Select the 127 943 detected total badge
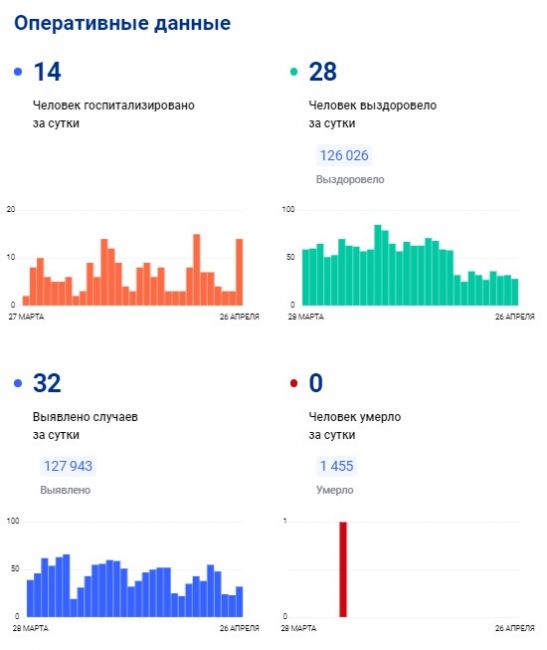Screen dimensions: 547x650 click(68, 466)
